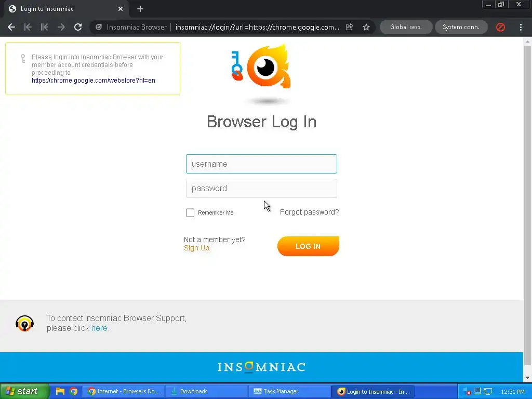Share this page via the share icon
The image size is (532, 399).
pos(350,27)
